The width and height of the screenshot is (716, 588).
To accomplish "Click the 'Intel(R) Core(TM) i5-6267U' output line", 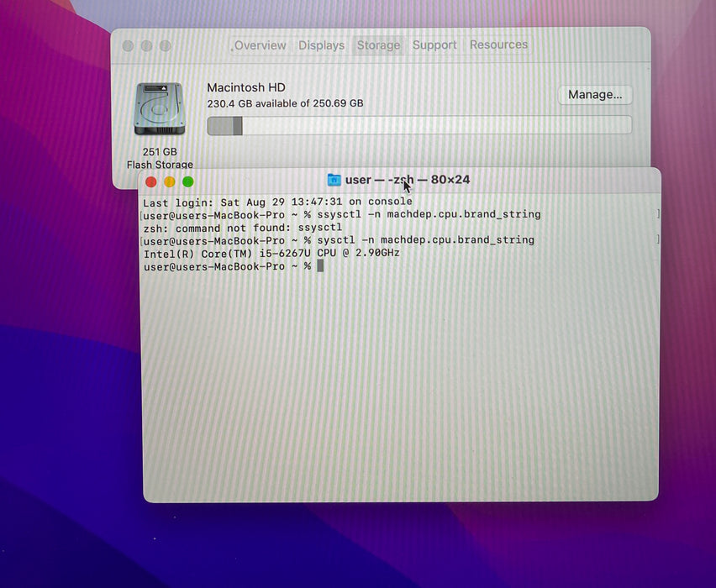I will coord(271,254).
